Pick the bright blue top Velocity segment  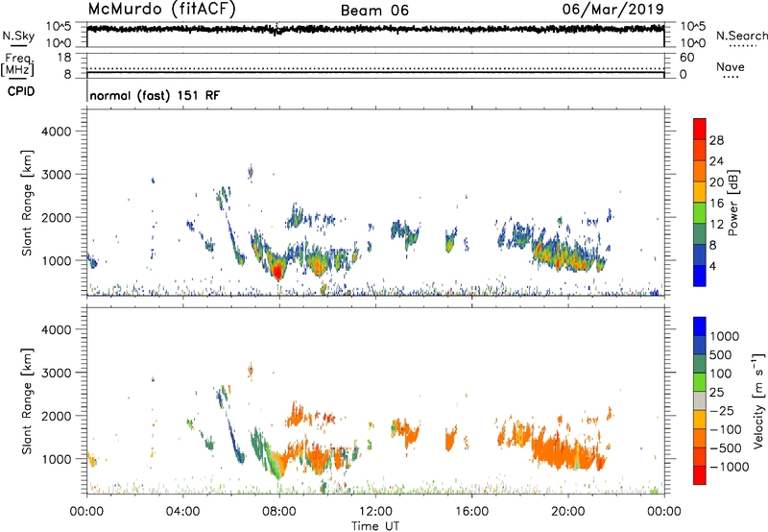(x=700, y=326)
